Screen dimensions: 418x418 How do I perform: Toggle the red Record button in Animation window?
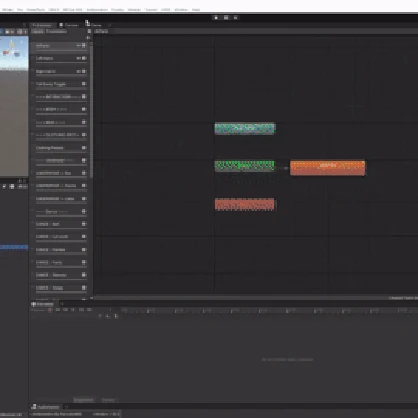tap(50, 310)
